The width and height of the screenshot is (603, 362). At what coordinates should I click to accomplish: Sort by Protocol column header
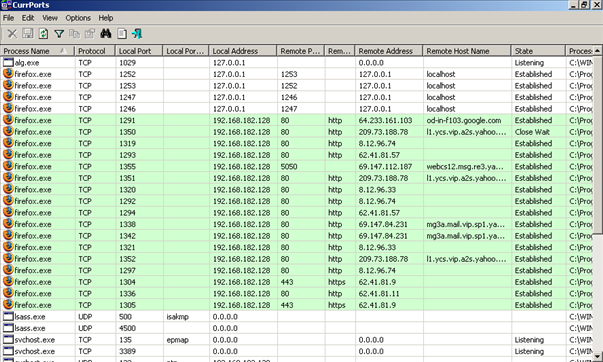click(x=95, y=51)
